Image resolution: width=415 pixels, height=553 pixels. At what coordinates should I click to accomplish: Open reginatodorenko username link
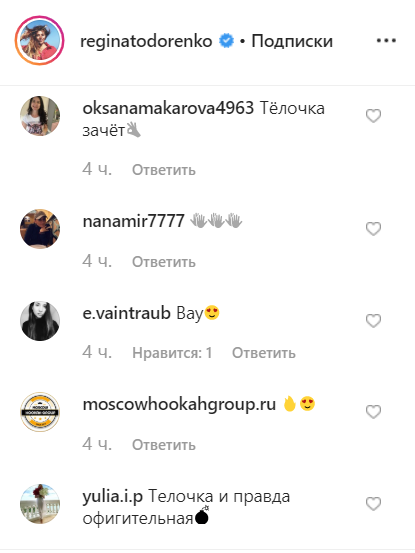tap(146, 41)
